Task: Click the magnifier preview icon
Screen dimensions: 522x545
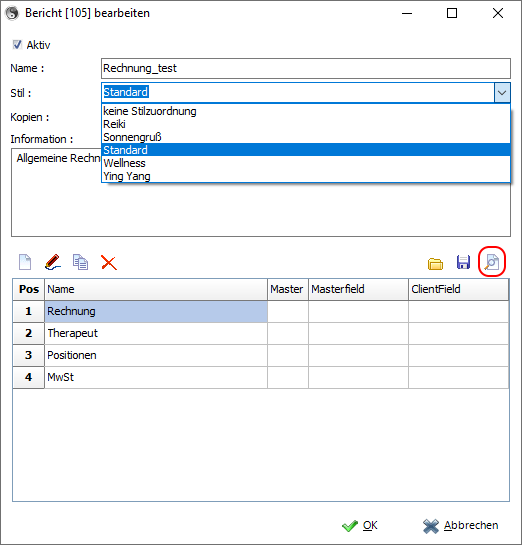Action: (x=492, y=262)
